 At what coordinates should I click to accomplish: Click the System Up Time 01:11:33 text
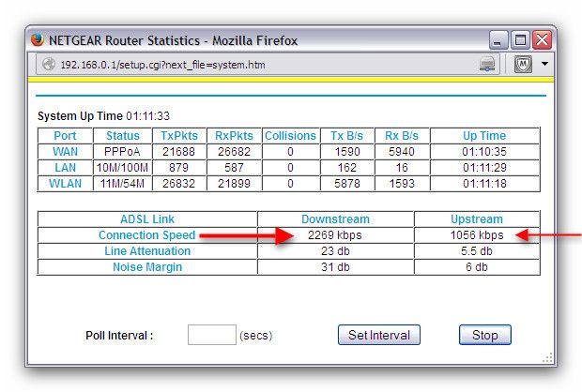(x=103, y=116)
